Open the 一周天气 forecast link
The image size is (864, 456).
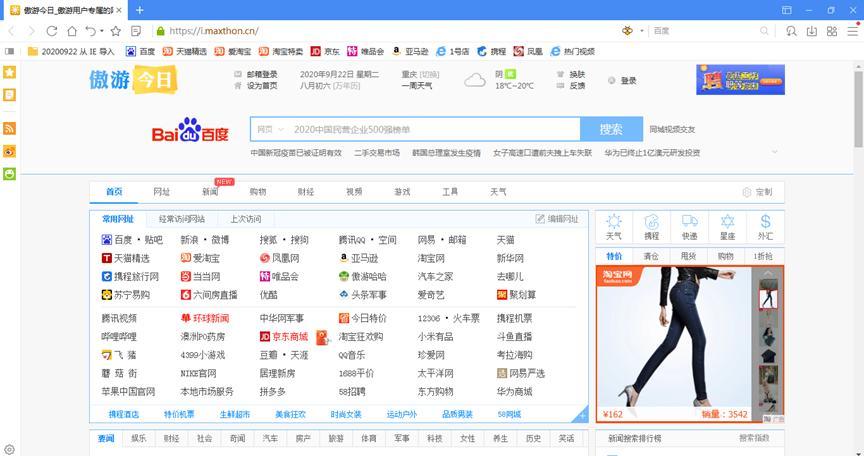coord(417,86)
